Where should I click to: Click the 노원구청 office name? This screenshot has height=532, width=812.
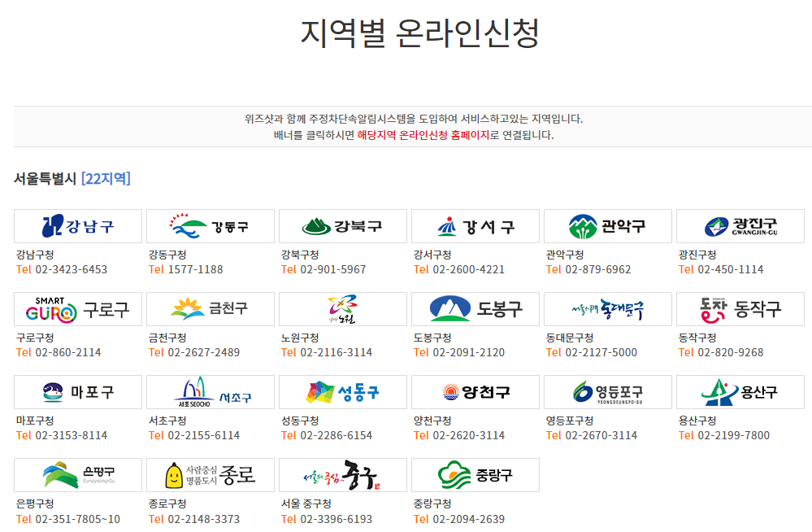pyautogui.click(x=300, y=338)
